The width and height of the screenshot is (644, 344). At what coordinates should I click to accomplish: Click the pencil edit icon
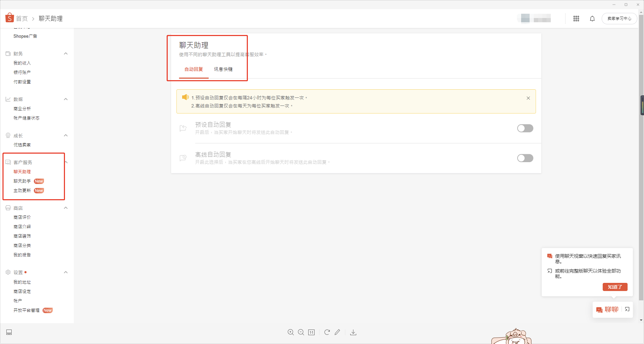[x=338, y=332]
